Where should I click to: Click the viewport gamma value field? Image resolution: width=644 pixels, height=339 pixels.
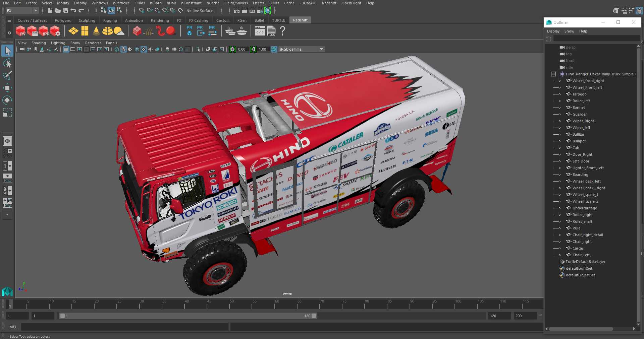(263, 49)
